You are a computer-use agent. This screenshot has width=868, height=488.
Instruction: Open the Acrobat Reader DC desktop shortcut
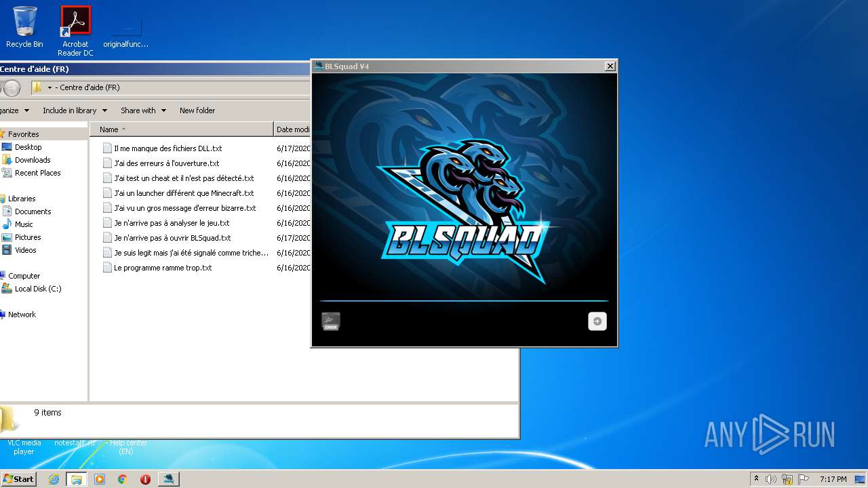click(x=75, y=31)
